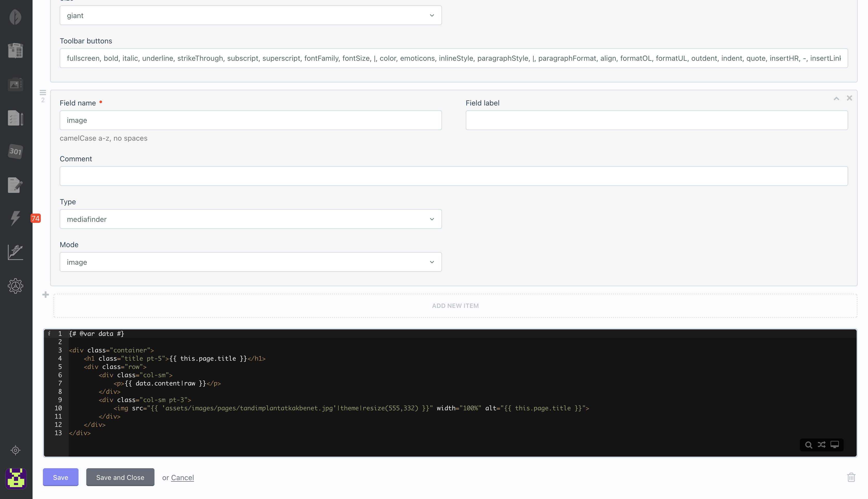Click the October CMS leaf logo

pos(16,17)
